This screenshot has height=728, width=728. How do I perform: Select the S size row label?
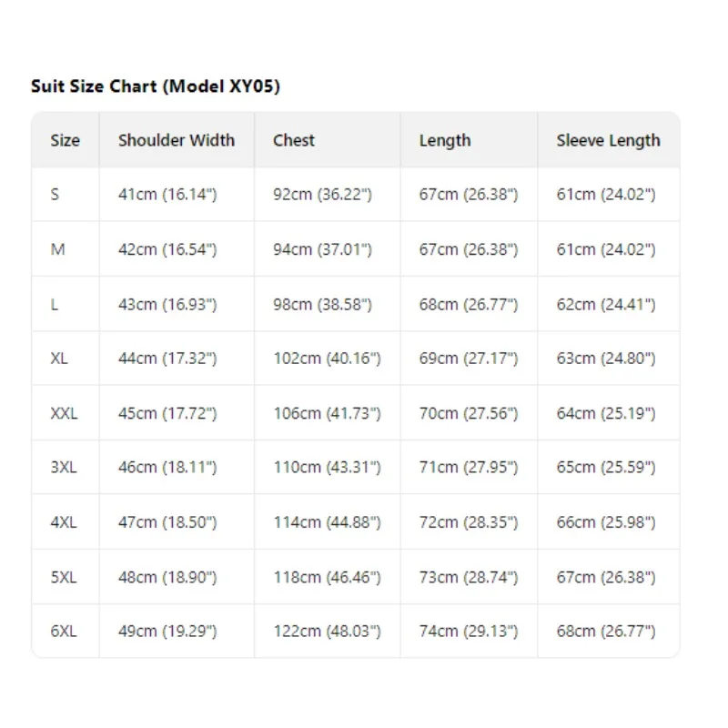[55, 194]
